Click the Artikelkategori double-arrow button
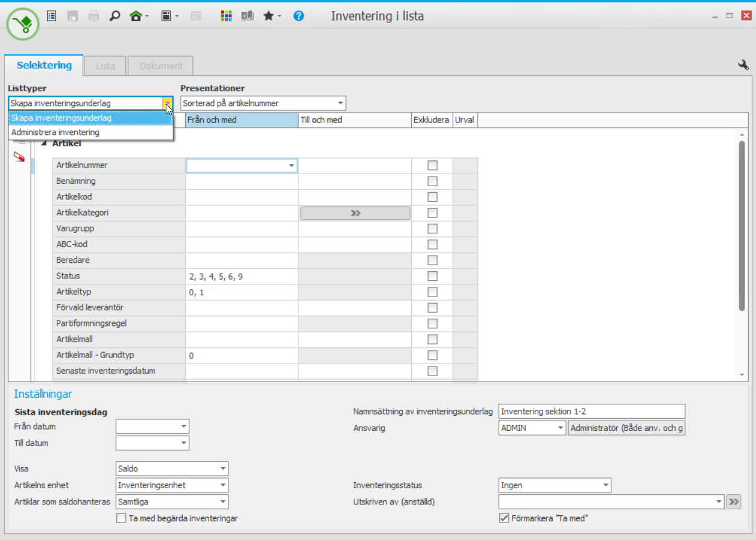 point(355,213)
